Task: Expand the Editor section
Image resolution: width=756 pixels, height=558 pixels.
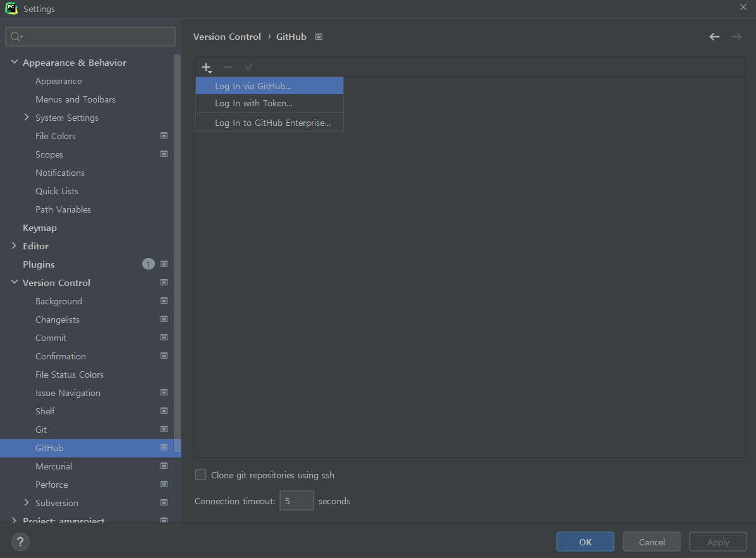Action: click(14, 245)
